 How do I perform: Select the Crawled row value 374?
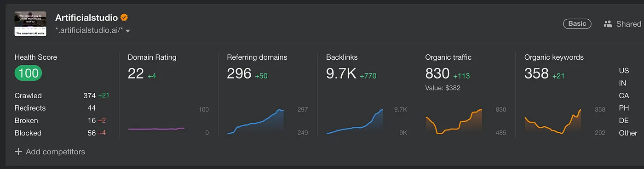click(89, 96)
